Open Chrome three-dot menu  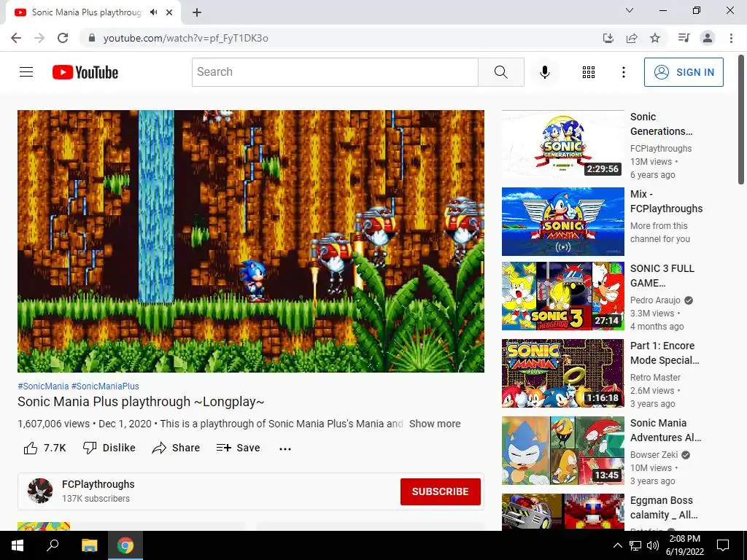[x=731, y=38]
